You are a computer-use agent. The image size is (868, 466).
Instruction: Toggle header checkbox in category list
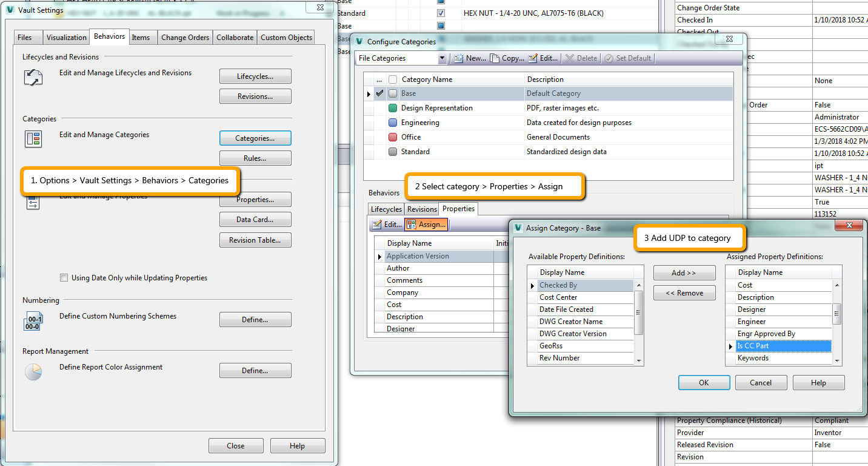(393, 79)
